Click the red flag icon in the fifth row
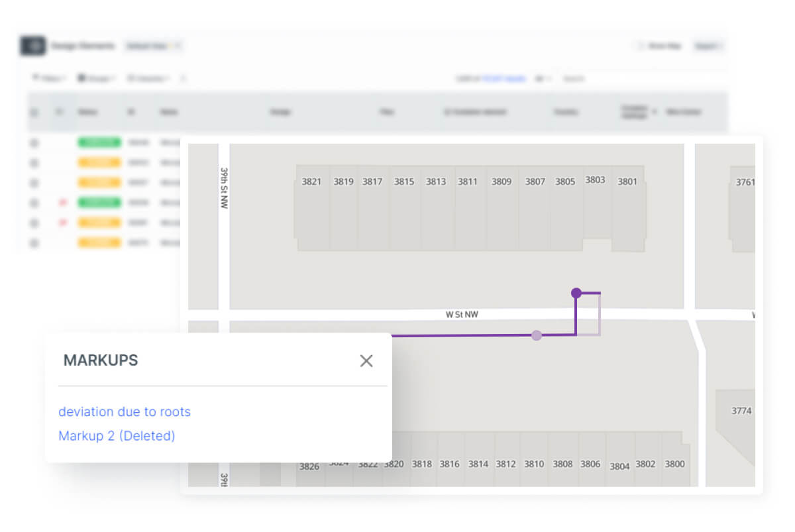The height and width of the screenshot is (532, 795). (x=63, y=223)
